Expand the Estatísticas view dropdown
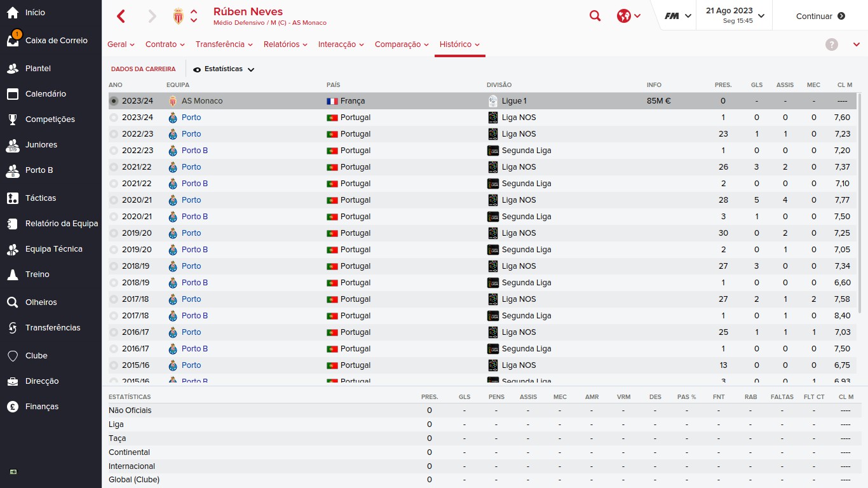The image size is (868, 488). pyautogui.click(x=224, y=69)
